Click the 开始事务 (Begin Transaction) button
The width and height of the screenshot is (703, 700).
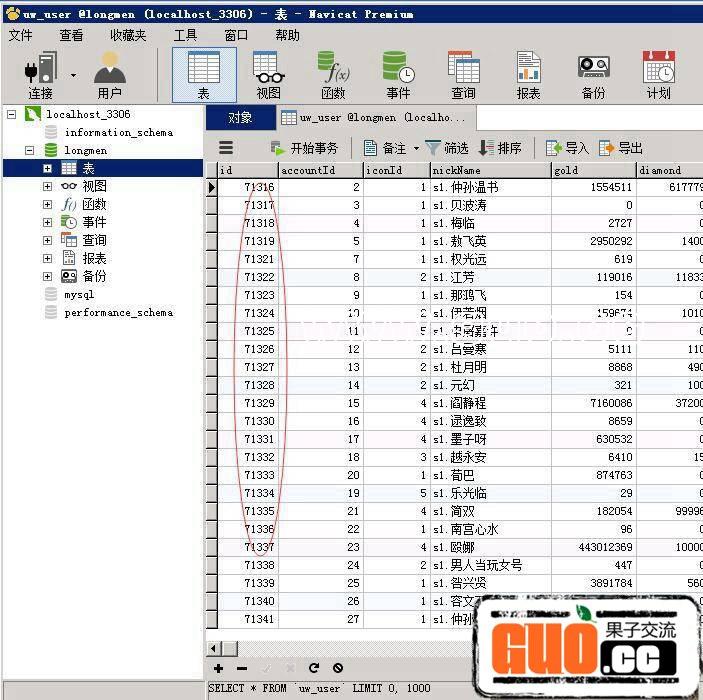[x=305, y=148]
